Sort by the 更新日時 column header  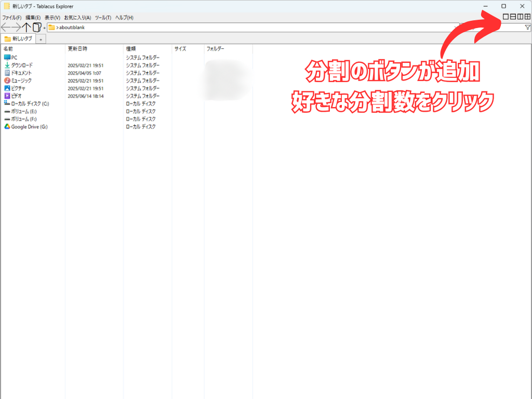(x=78, y=49)
